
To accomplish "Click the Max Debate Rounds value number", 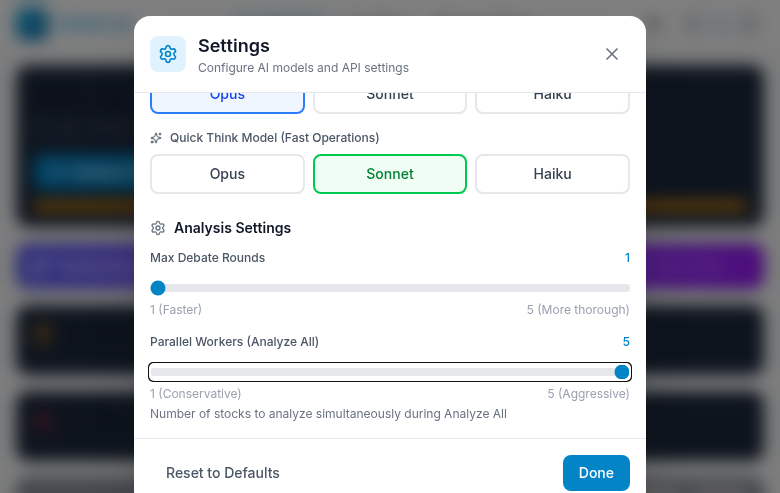I will pos(627,258).
